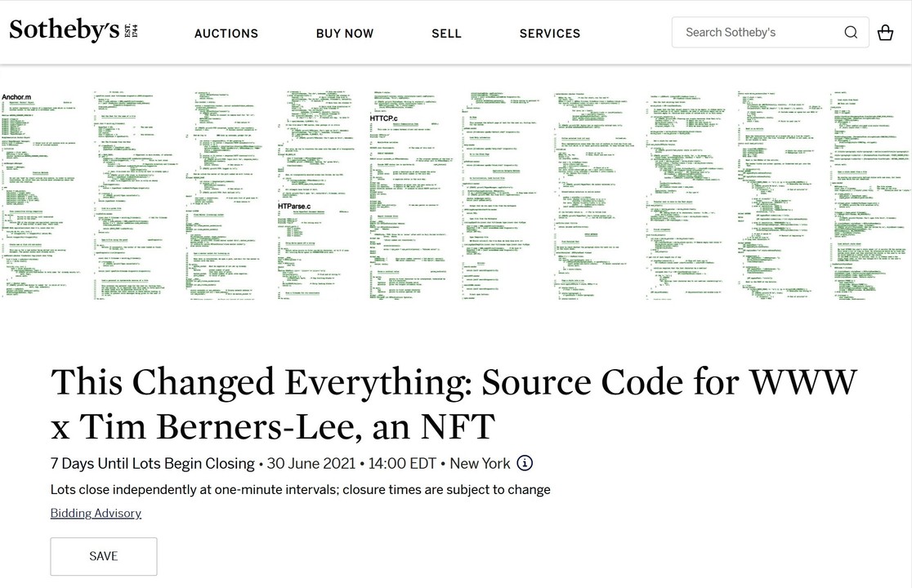Click the This Changed Everything auction title
The image size is (912, 588).
454,403
